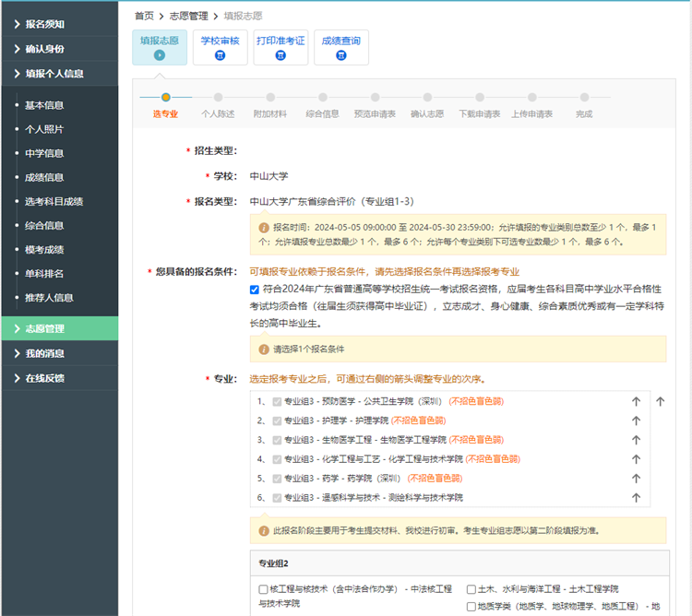692x616 pixels.
Task: Click the 确认志愿 step circle
Action: coord(427,97)
